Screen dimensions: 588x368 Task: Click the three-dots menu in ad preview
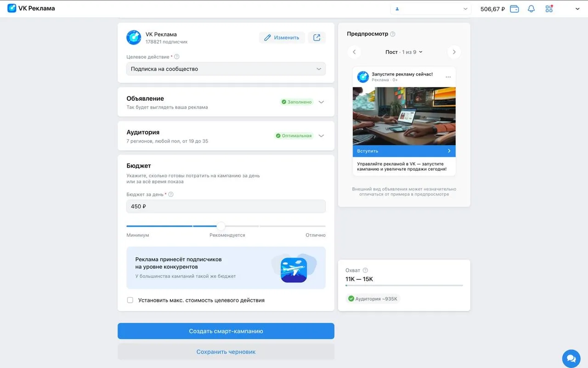coord(448,77)
